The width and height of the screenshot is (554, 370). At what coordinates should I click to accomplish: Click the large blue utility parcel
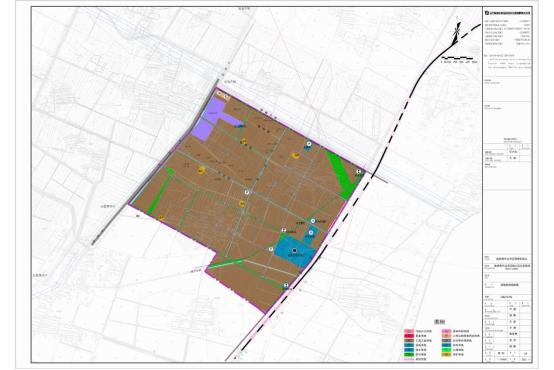(x=295, y=252)
